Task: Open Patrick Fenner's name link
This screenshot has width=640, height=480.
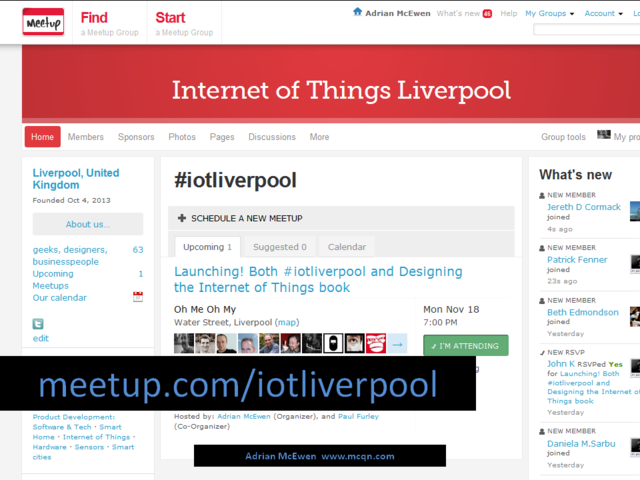Action: point(577,260)
